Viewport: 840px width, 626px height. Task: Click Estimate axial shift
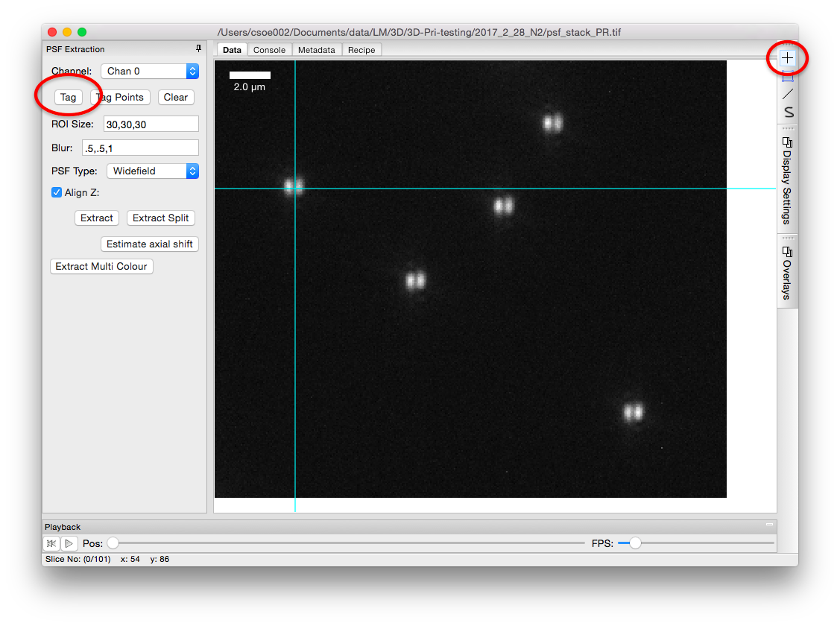(x=150, y=244)
